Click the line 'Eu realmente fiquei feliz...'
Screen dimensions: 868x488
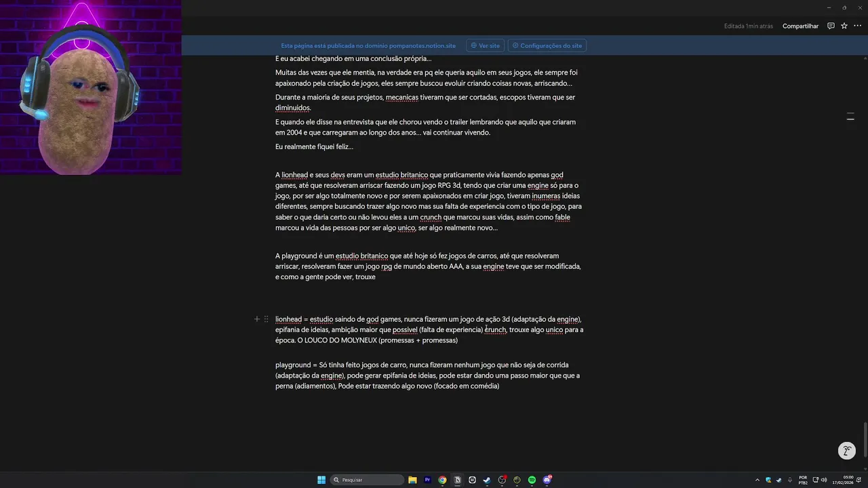pyautogui.click(x=314, y=146)
